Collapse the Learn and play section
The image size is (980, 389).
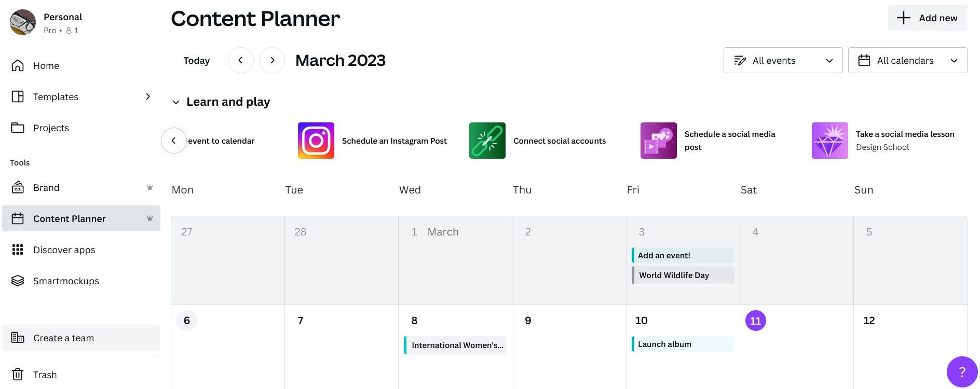[x=176, y=102]
